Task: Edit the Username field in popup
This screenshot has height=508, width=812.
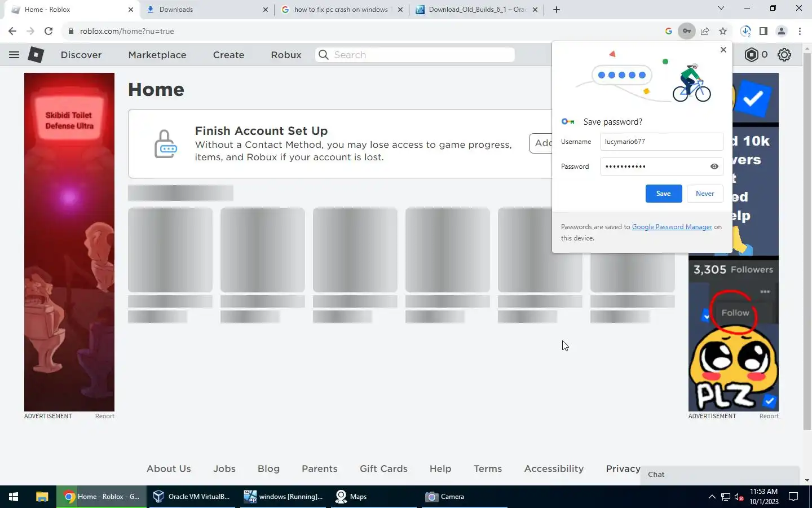Action: point(661,142)
